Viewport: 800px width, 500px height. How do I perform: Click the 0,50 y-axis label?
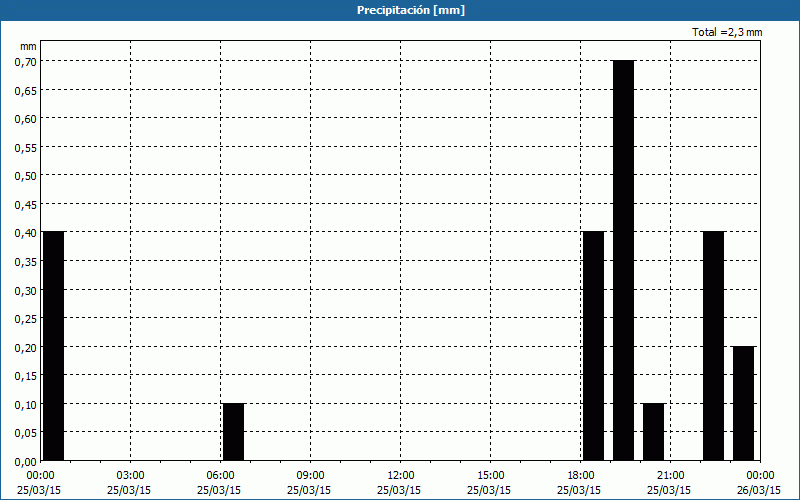26,176
